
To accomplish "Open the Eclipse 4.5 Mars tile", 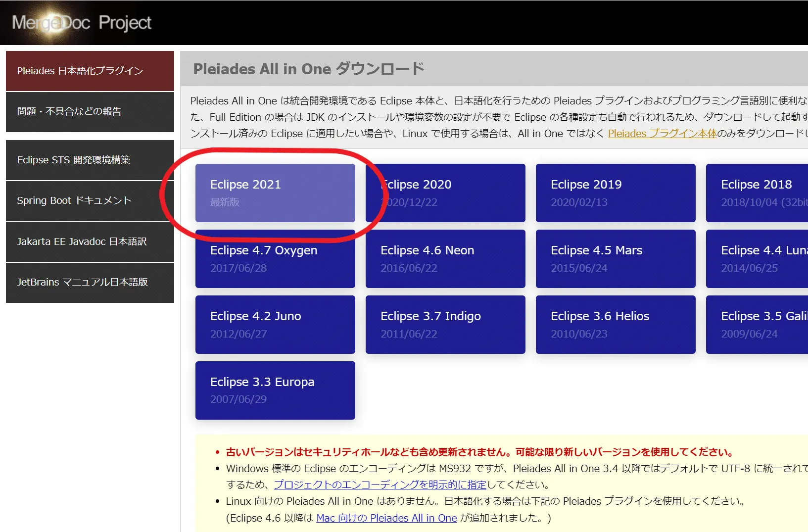I will [616, 259].
